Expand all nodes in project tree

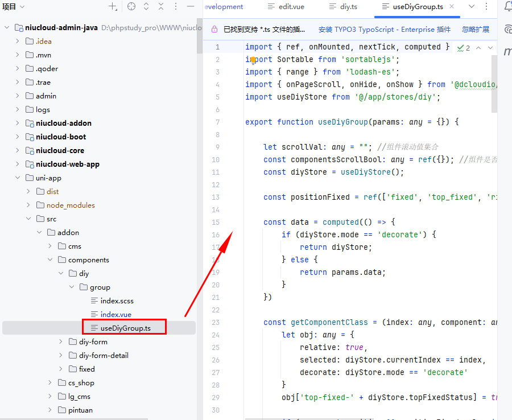tap(146, 7)
